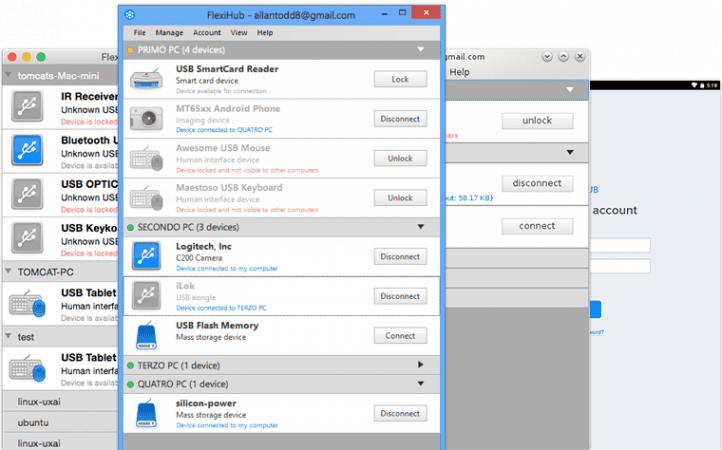Collapse the QUATRO PC device group
Screen dimensions: 722x450
420,384
